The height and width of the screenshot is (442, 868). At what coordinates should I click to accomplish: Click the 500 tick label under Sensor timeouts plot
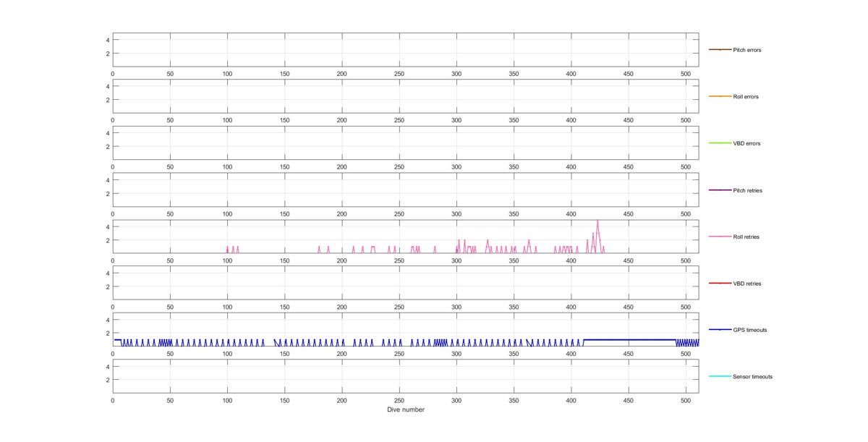(x=685, y=400)
